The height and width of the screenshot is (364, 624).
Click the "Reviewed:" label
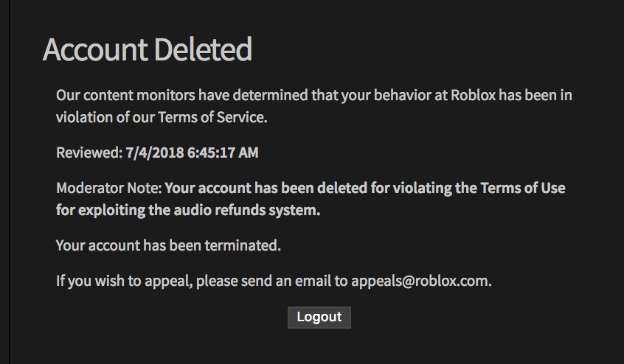tap(88, 153)
